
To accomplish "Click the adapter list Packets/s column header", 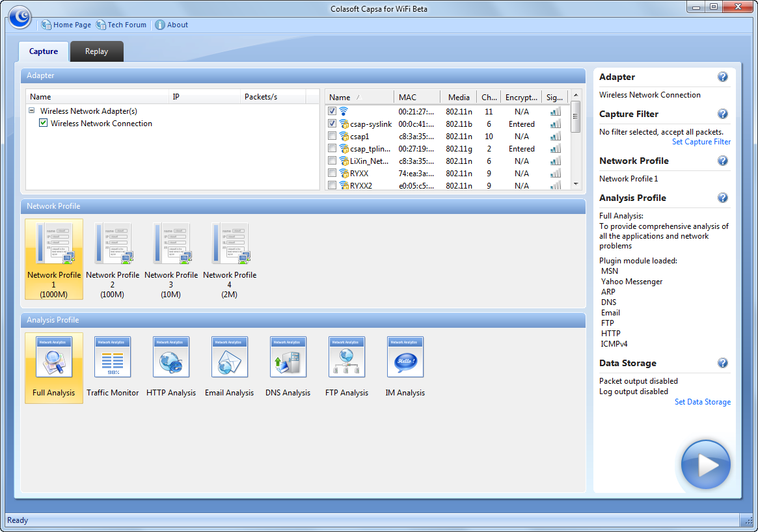I will [273, 97].
